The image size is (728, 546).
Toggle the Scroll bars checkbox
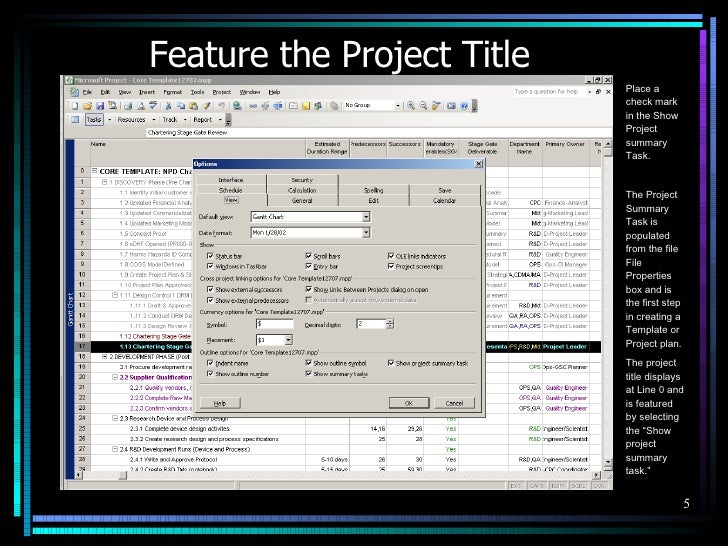pos(308,256)
